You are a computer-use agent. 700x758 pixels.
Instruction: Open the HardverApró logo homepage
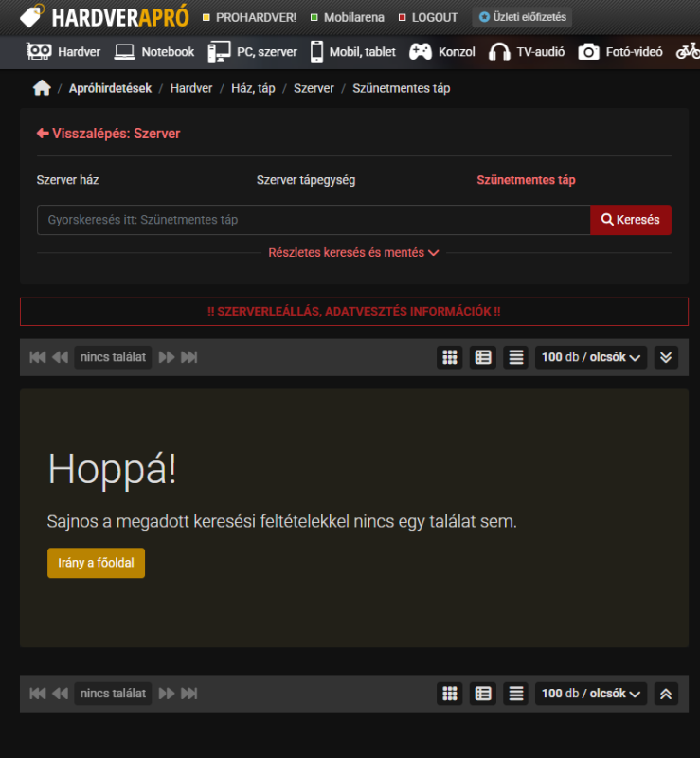click(104, 16)
